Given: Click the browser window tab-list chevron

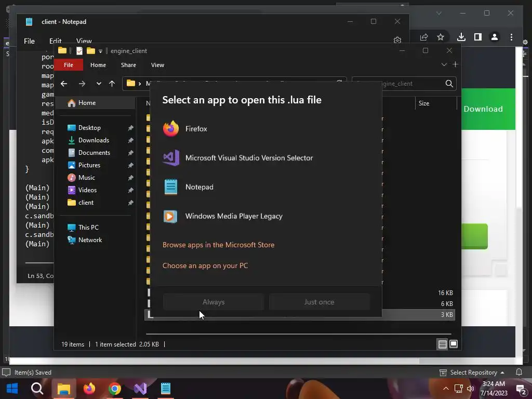Looking at the screenshot, I should (438, 13).
